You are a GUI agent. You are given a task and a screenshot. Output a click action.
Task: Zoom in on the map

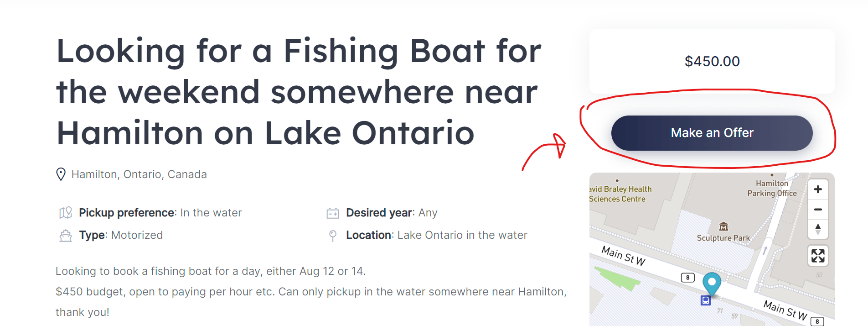(818, 189)
